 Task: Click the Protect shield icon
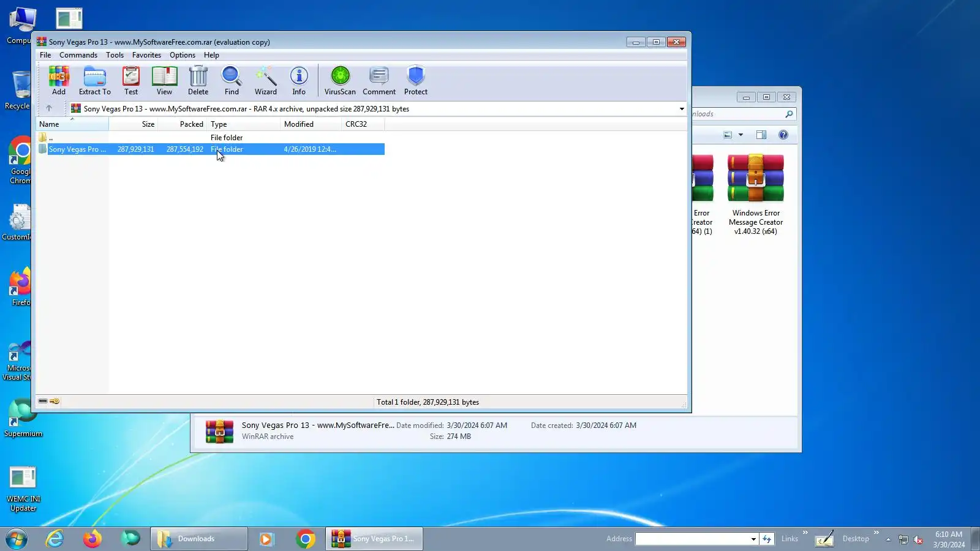pos(416,81)
